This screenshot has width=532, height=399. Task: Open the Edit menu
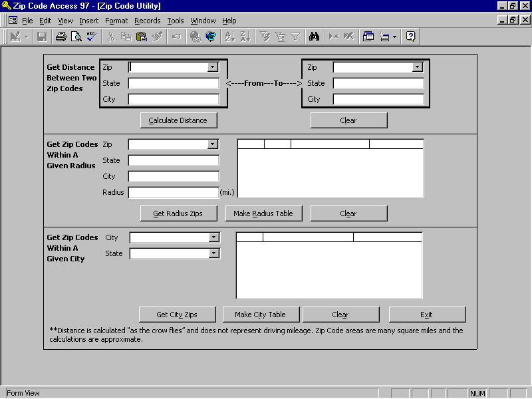pos(45,21)
